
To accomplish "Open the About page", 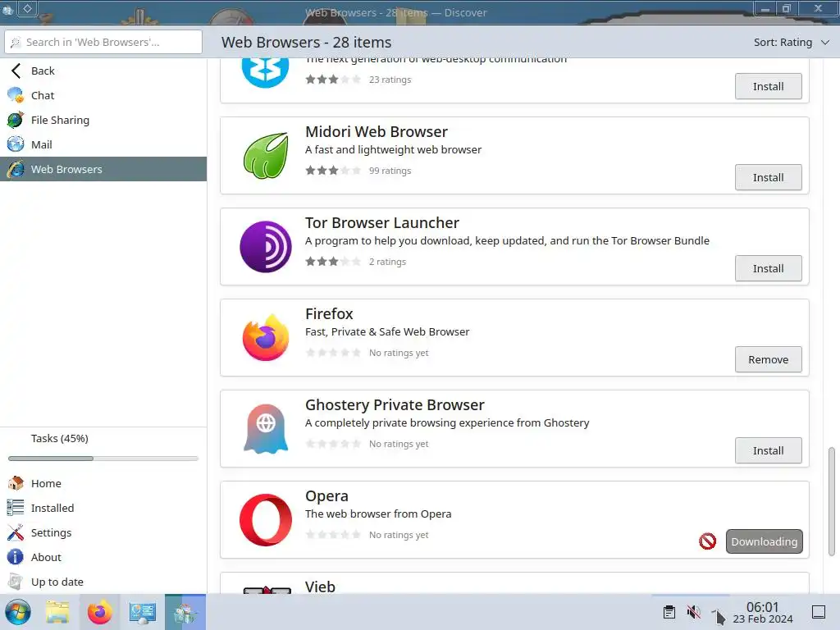I will coord(103,557).
